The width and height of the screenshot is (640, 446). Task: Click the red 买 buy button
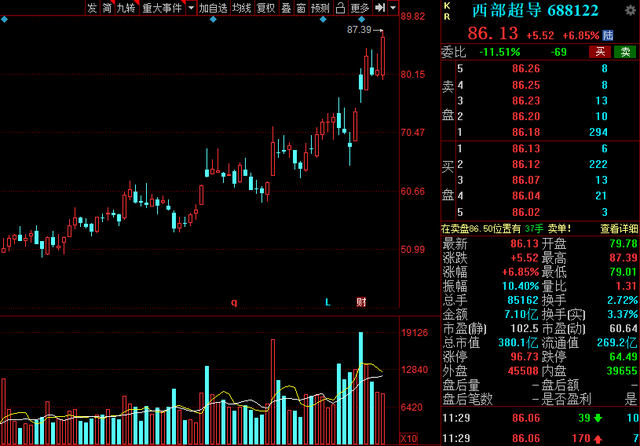coord(600,52)
